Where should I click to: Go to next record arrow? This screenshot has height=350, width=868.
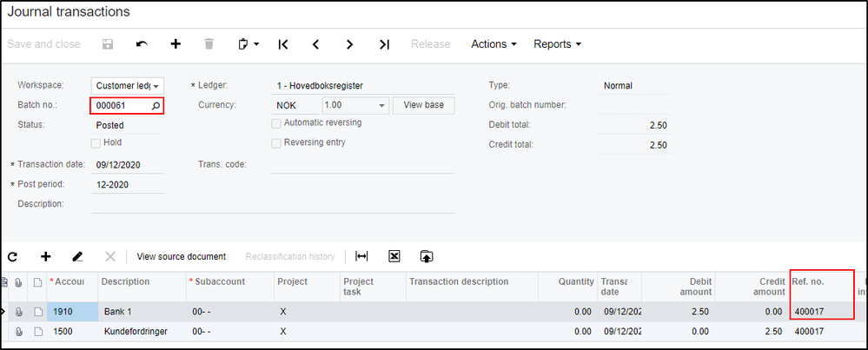tap(349, 44)
